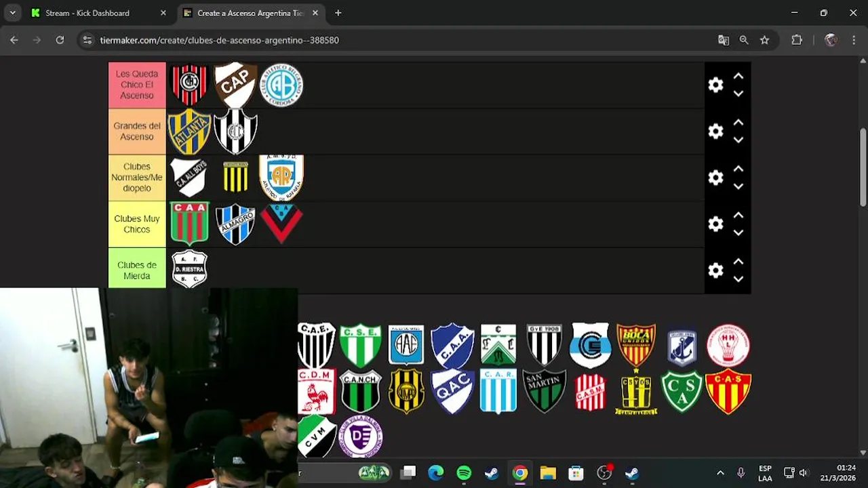Viewport: 868px width, 488px height.
Task: Move Clubes de Mierda tier up
Action: pyautogui.click(x=738, y=262)
